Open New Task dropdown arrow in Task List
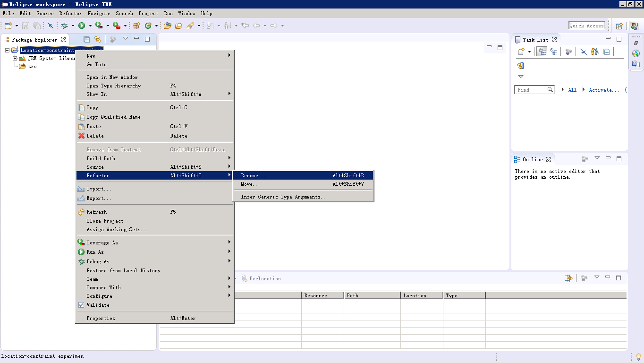644x363 pixels. 529,52
